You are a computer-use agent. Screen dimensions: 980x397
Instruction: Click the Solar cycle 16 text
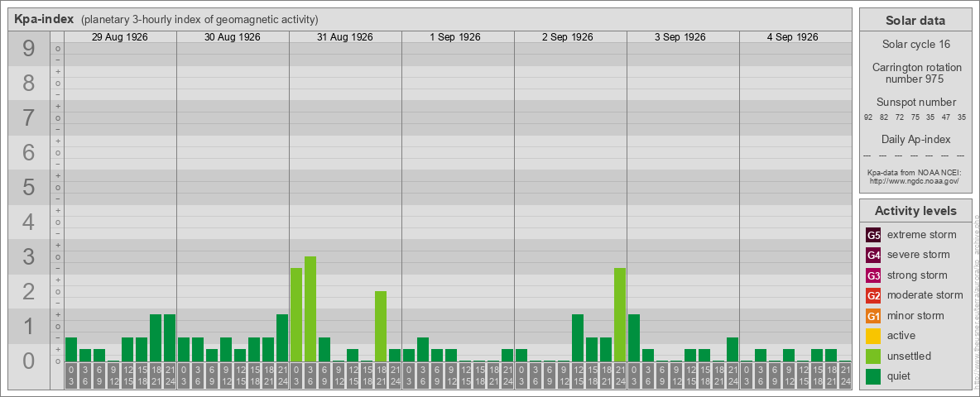(915, 45)
